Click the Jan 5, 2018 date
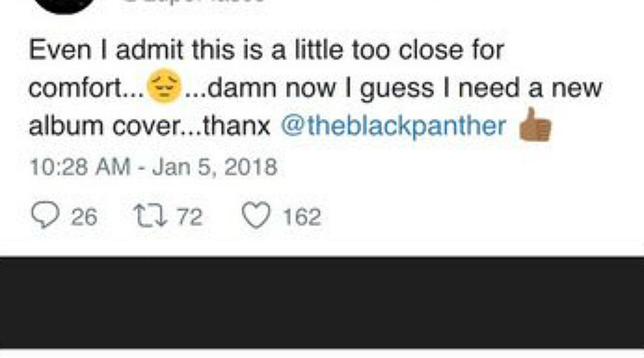The image size is (644, 358). coord(215,166)
